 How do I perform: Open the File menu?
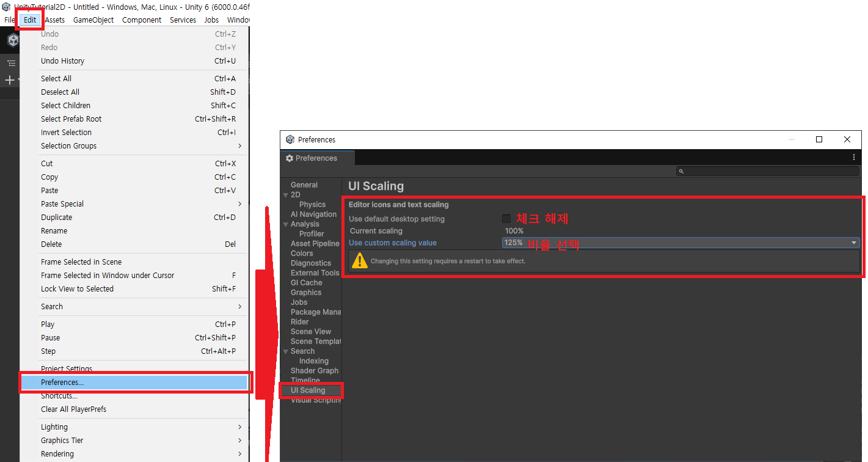[10, 20]
